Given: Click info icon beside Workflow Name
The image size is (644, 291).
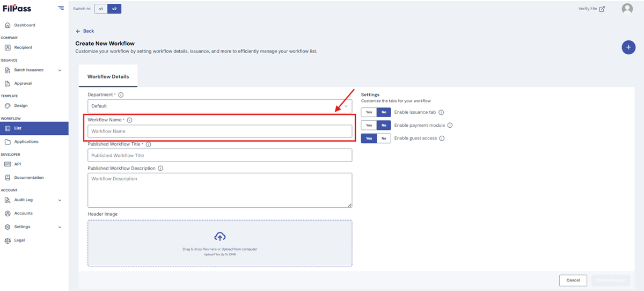Looking at the screenshot, I should (130, 120).
